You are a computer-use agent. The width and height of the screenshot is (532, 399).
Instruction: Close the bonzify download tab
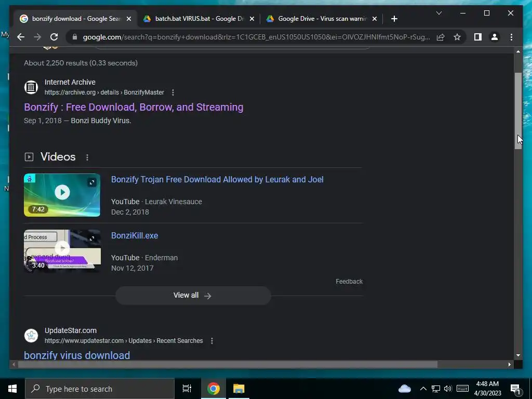[129, 19]
